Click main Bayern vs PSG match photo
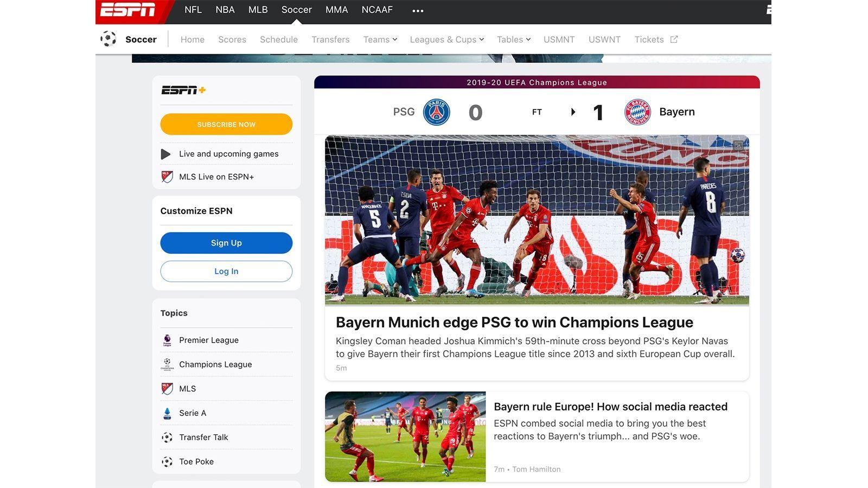The image size is (868, 488). coord(537,220)
